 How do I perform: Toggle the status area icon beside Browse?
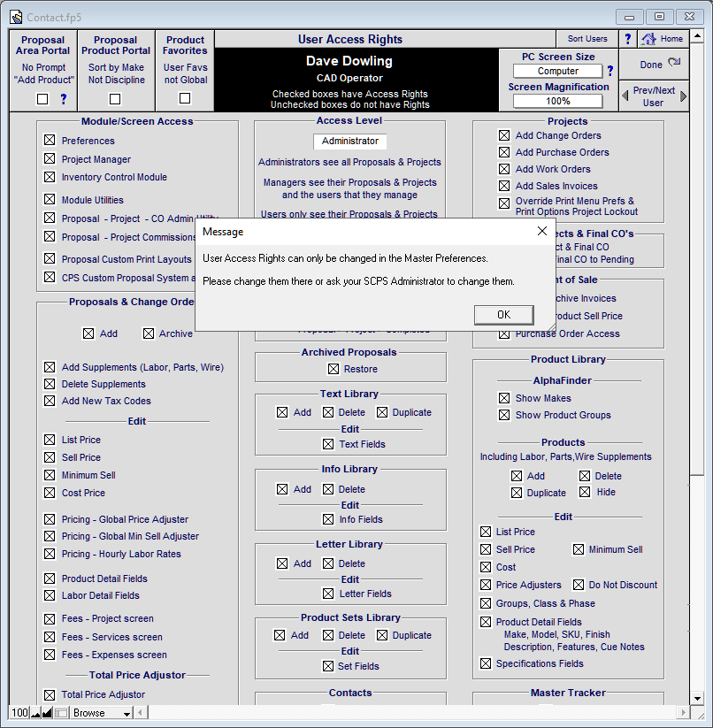coord(61,713)
